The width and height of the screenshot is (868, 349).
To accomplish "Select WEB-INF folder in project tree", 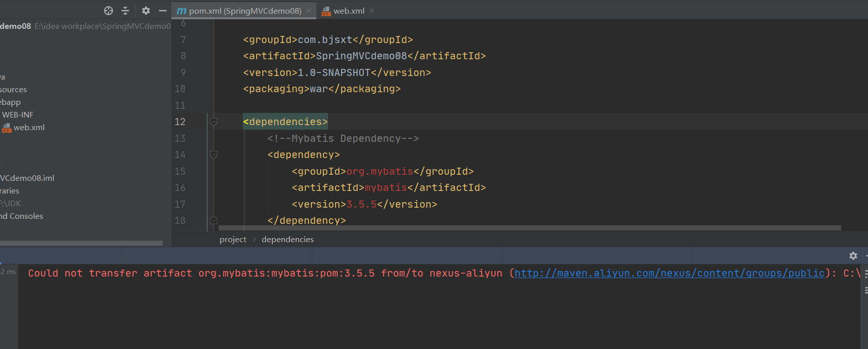I will 18,115.
